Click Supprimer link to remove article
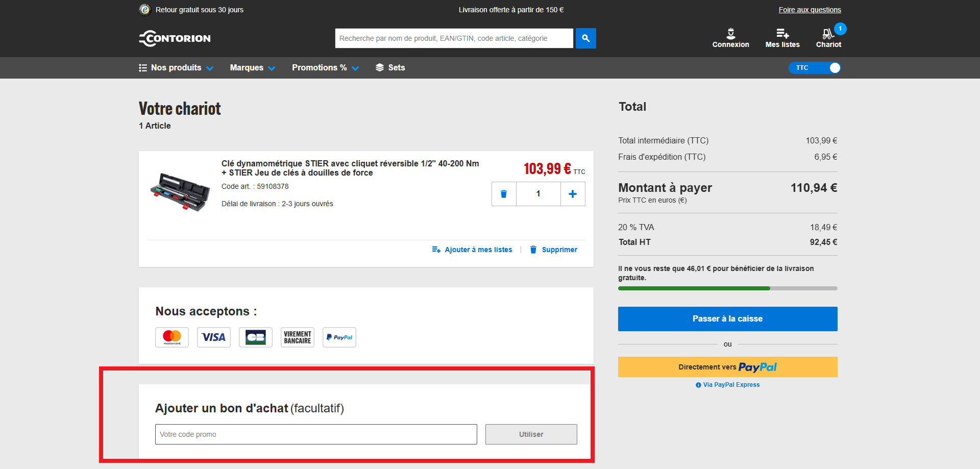The image size is (980, 469). pos(554,250)
